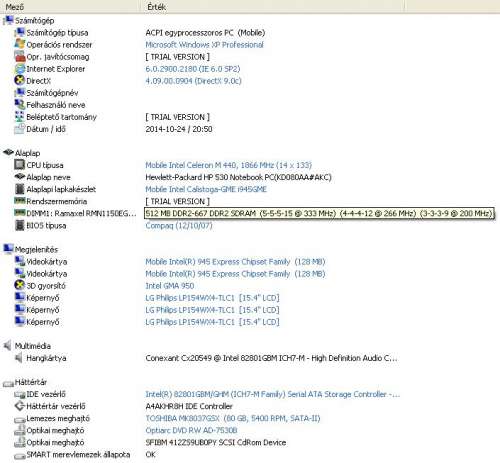
Task: Click the Háttértár vezérlő row icon
Action: click(x=20, y=406)
